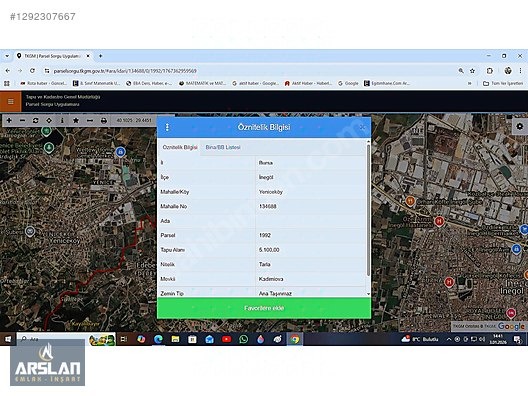Open the browser extensions puzzle icon
The height and width of the screenshot is (396, 528).
pyautogui.click(x=490, y=71)
